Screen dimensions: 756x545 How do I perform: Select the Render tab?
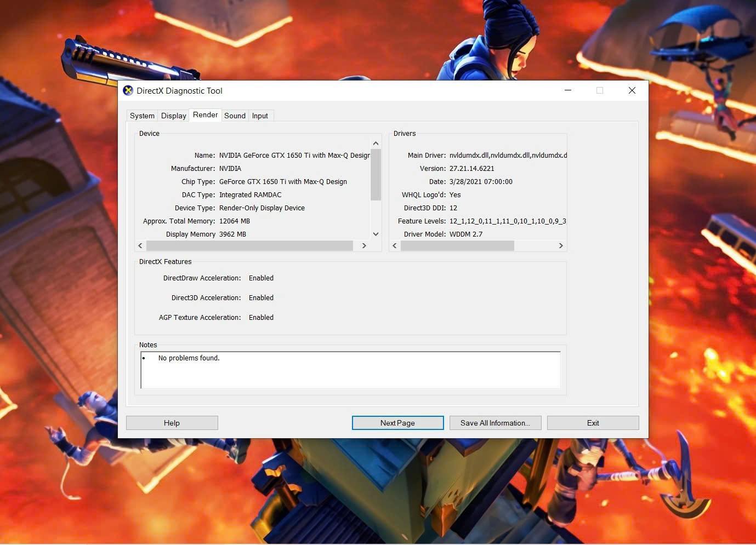click(205, 115)
